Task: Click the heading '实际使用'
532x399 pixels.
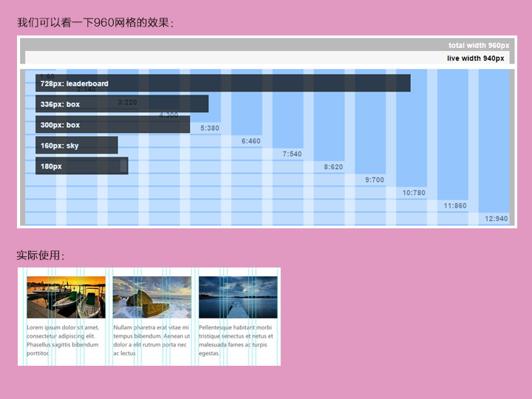Action: [x=41, y=255]
